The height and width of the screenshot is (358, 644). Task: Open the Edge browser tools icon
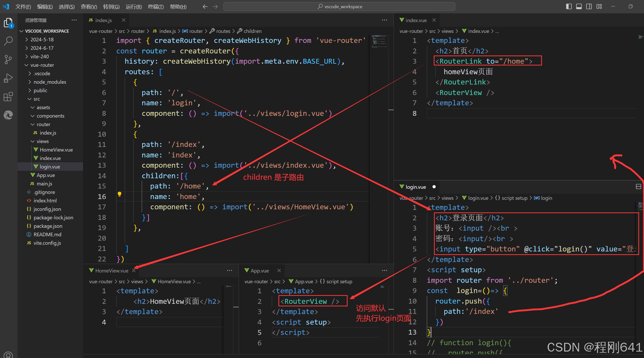(x=8, y=115)
